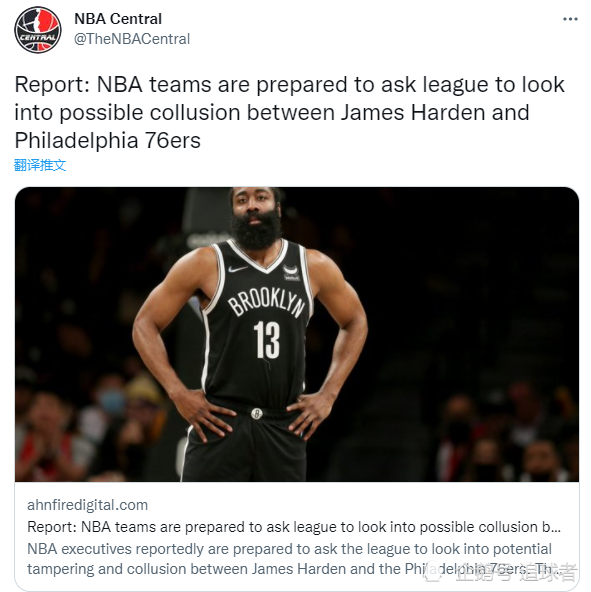The width and height of the screenshot is (591, 592).
Task: Click the Nets logo on shorts waistband
Action: point(256,414)
